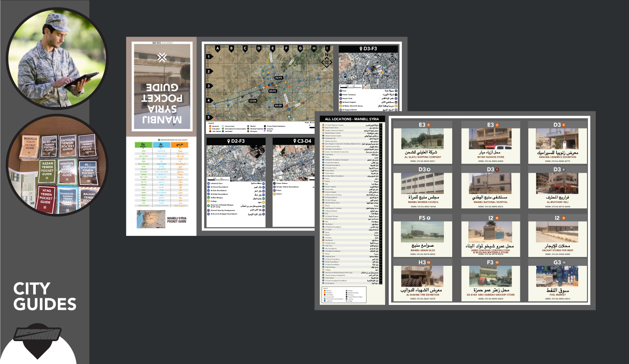The width and height of the screenshot is (629, 364).
Task: Click the D2-F3 inset panel header
Action: [235, 141]
